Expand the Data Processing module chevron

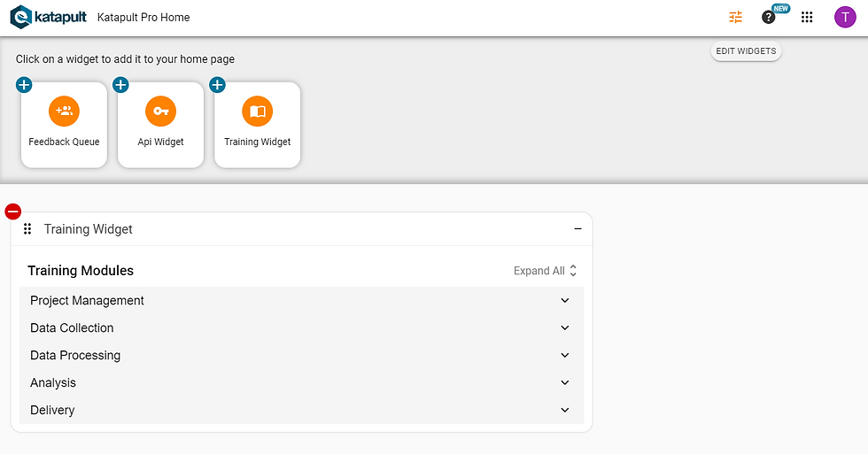click(565, 355)
